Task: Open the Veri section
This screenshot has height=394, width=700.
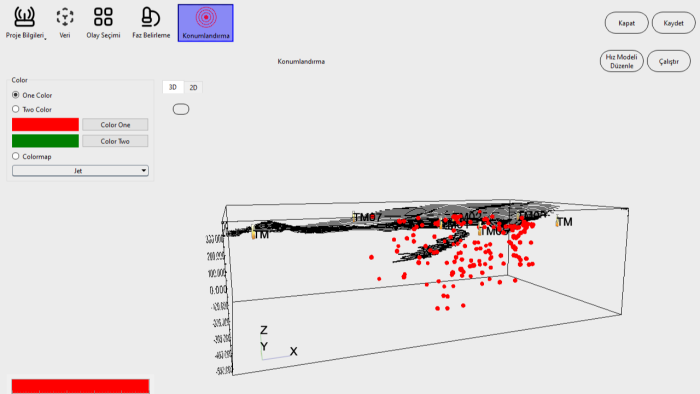Action: (x=65, y=23)
